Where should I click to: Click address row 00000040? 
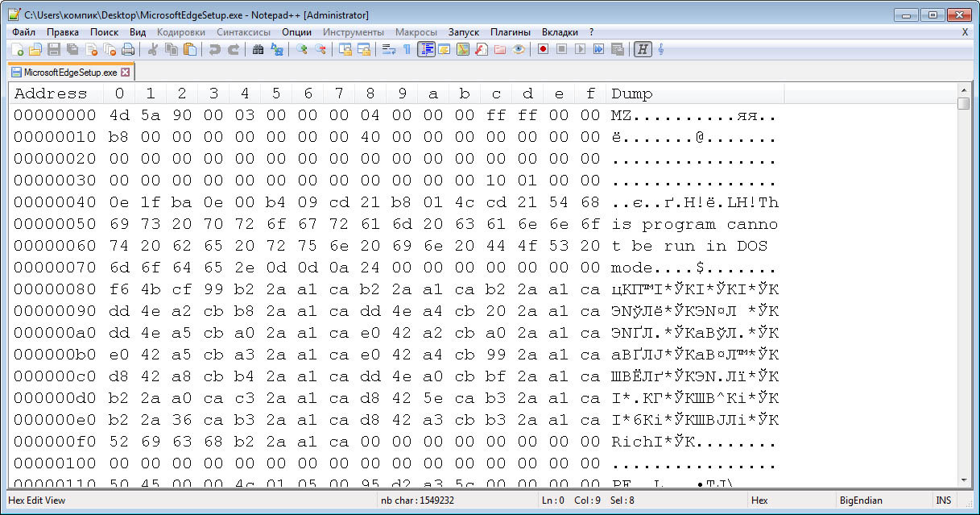(55, 202)
